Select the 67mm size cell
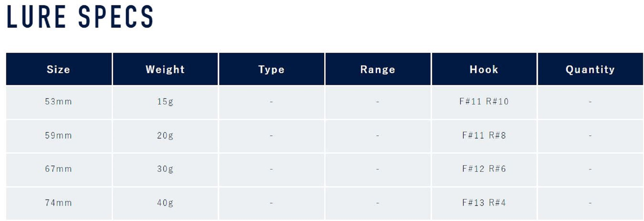The width and height of the screenshot is (644, 221). [x=58, y=169]
